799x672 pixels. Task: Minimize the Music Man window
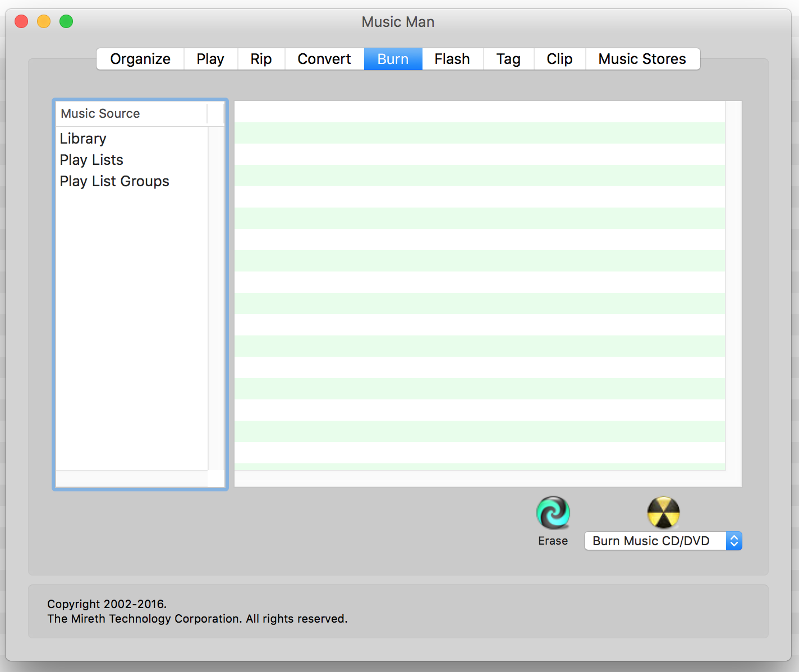pos(44,21)
